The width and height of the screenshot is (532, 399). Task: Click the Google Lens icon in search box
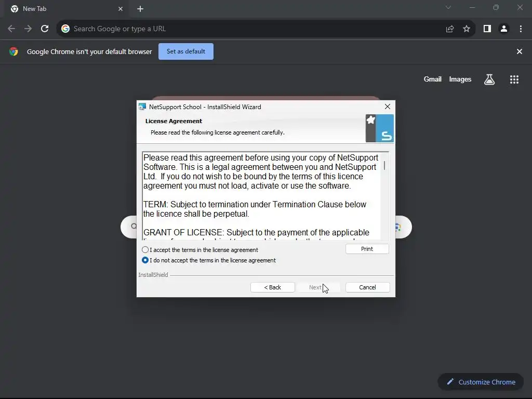[397, 228]
